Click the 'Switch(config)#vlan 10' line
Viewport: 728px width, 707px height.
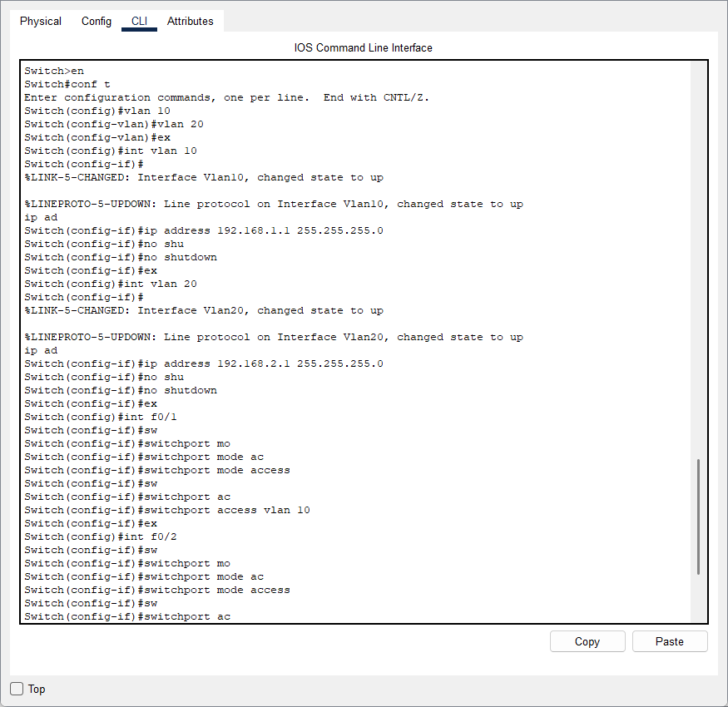[x=97, y=111]
